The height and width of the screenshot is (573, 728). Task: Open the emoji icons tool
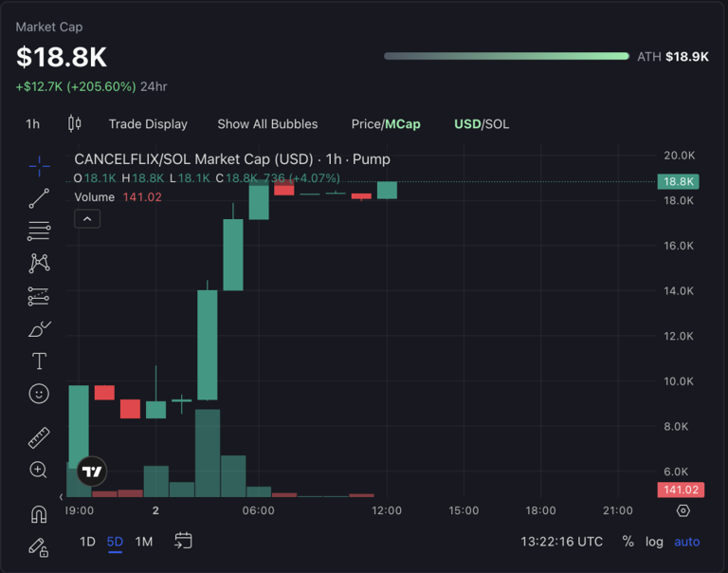tap(39, 394)
